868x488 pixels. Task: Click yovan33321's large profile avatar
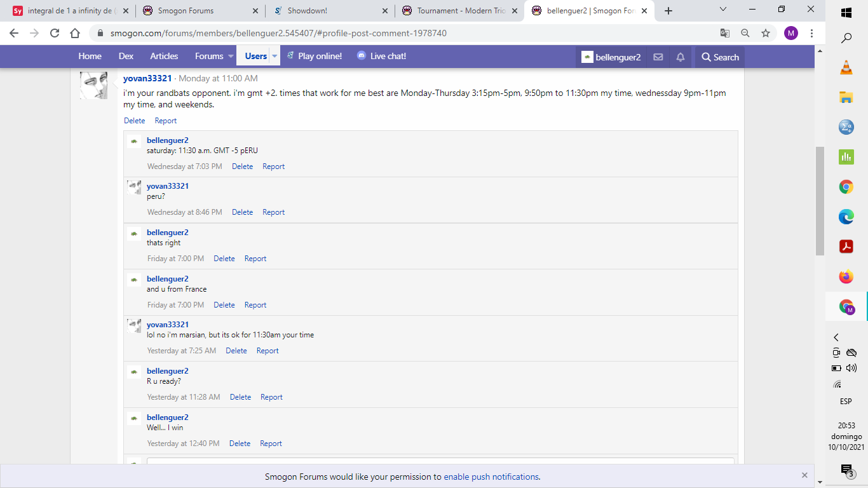(93, 86)
